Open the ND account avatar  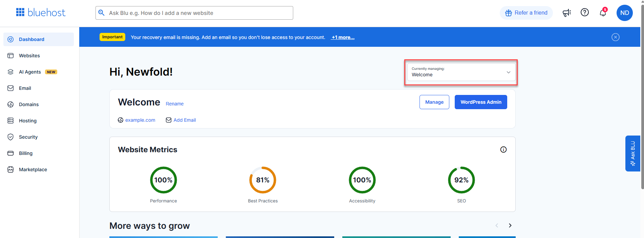[625, 13]
